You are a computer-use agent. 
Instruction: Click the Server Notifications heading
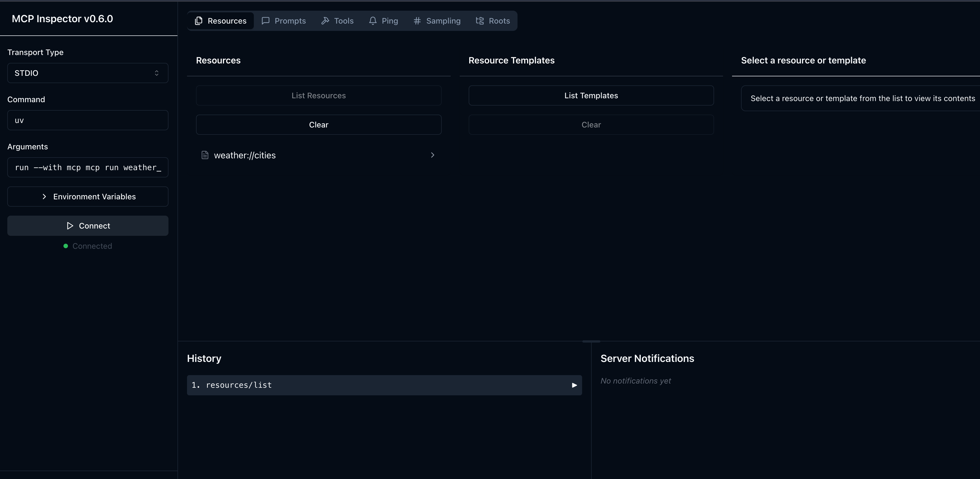tap(647, 358)
